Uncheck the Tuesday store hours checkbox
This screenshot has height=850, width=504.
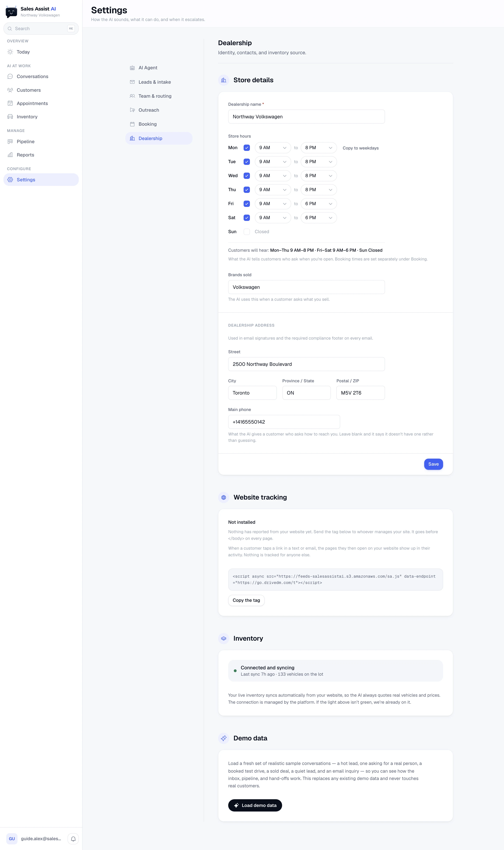click(247, 162)
